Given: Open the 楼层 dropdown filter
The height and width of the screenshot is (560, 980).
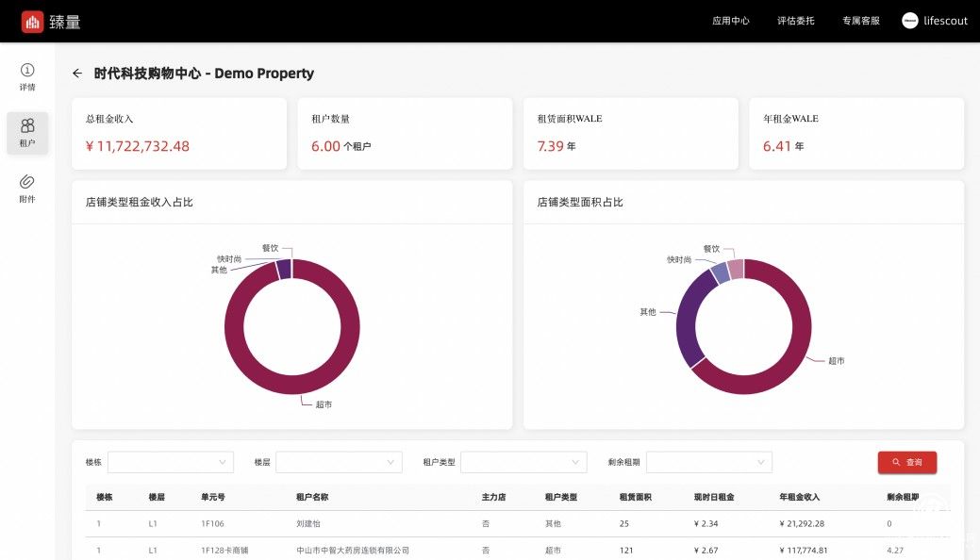Looking at the screenshot, I should 339,462.
